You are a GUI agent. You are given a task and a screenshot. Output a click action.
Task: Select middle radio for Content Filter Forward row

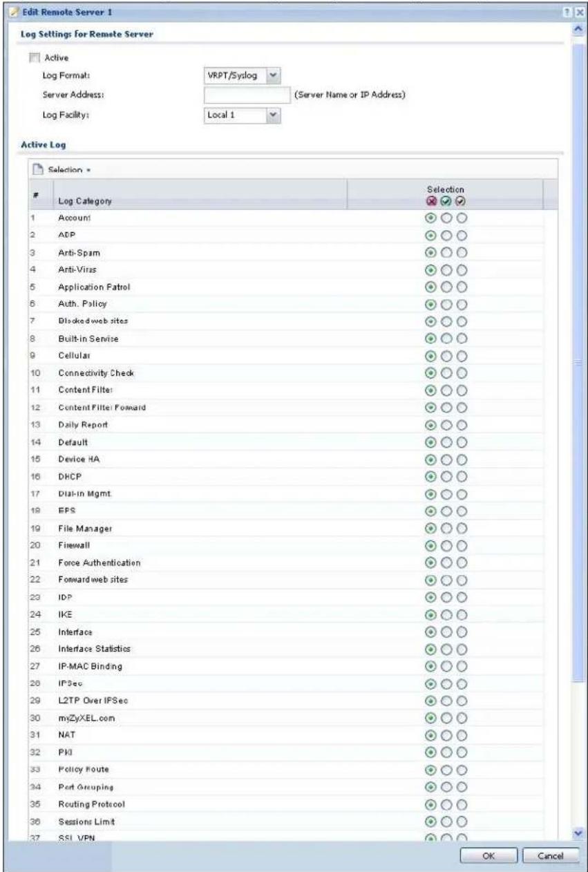pyautogui.click(x=447, y=407)
